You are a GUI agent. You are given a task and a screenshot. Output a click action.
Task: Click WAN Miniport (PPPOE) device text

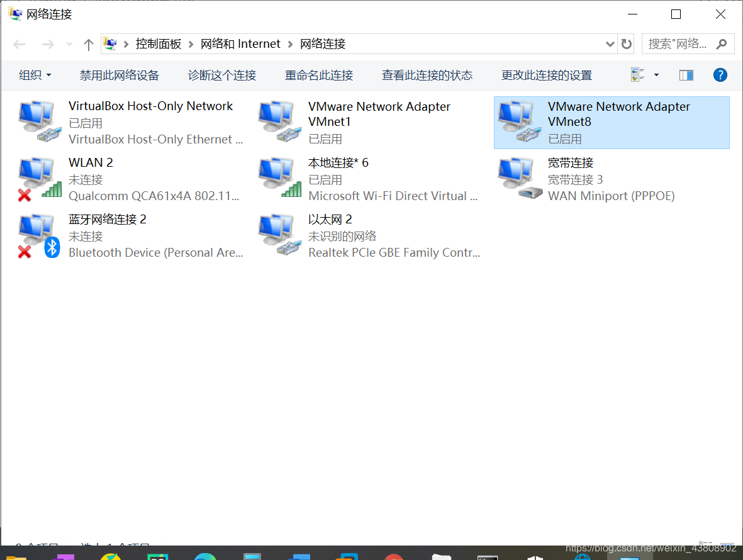click(612, 196)
